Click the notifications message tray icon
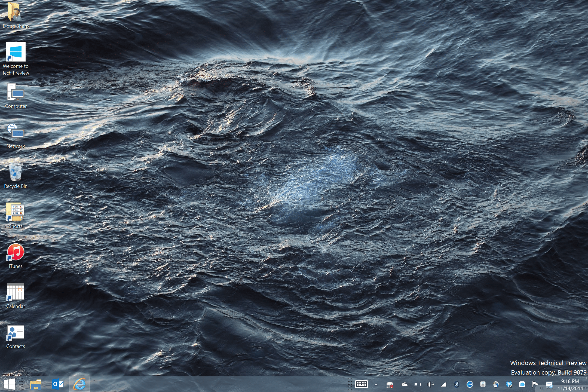The width and height of the screenshot is (588, 392). click(549, 384)
